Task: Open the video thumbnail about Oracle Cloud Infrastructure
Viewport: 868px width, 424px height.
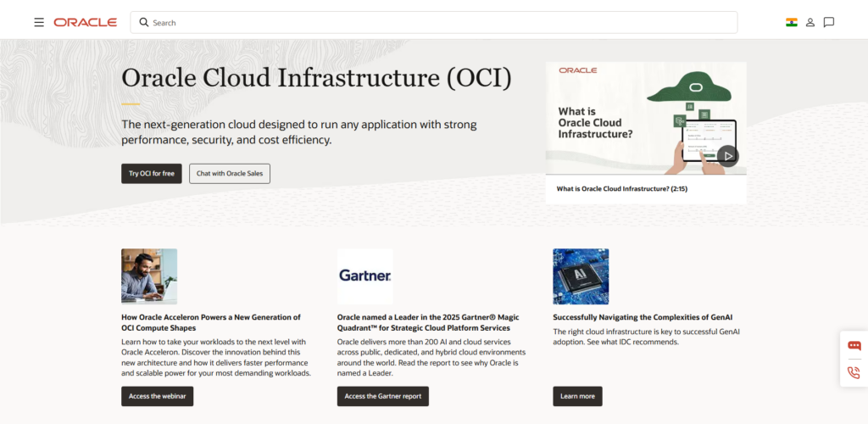Action: pos(646,118)
